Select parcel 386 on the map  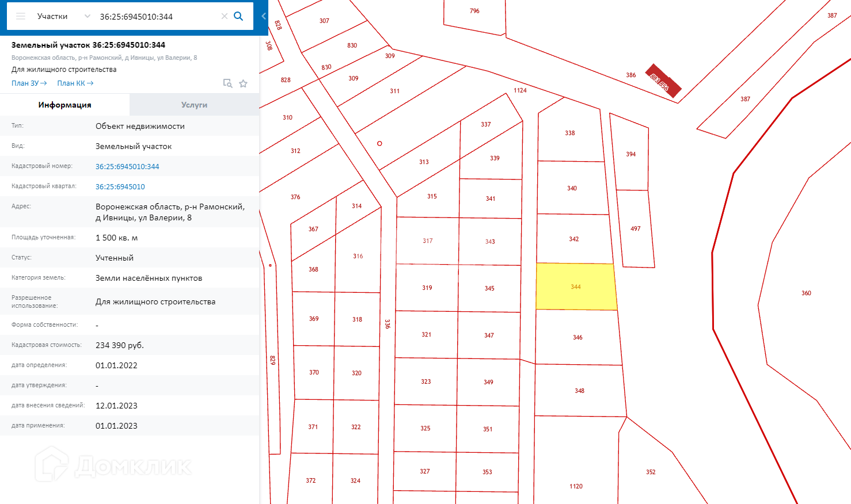[631, 75]
